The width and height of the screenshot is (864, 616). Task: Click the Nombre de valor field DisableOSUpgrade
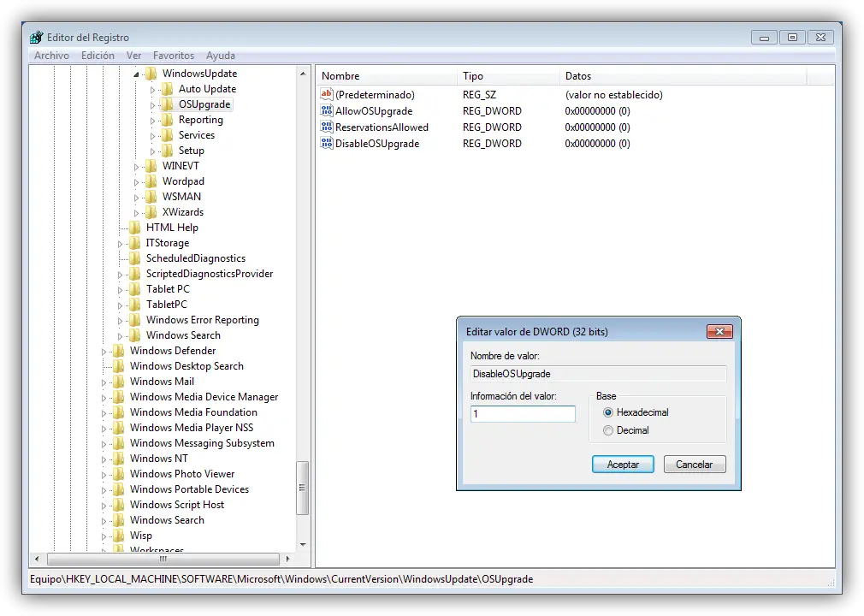[599, 374]
